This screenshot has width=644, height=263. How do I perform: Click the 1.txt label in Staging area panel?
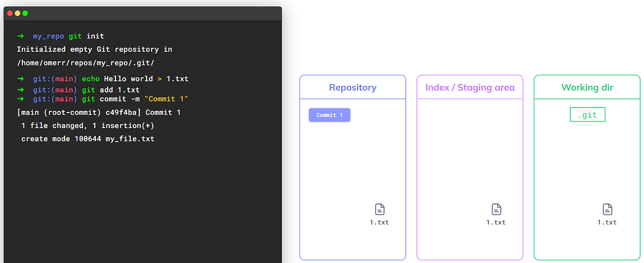click(x=496, y=222)
